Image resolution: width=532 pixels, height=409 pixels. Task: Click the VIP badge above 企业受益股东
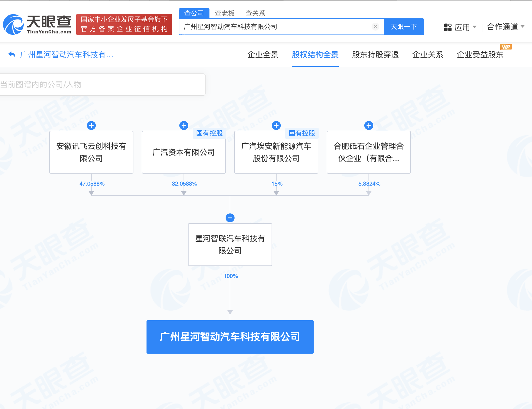(506, 47)
